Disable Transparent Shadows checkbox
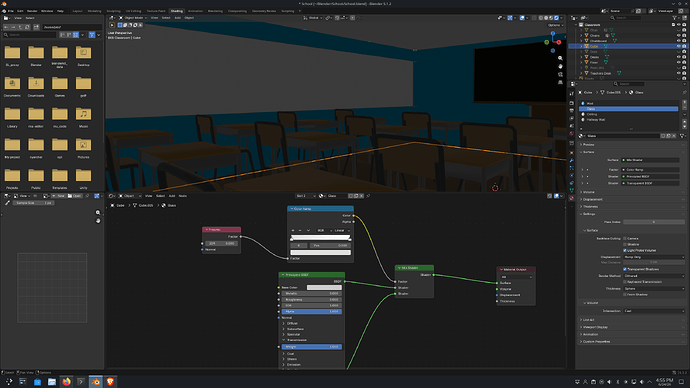This screenshot has height=388, width=690. pyautogui.click(x=624, y=269)
